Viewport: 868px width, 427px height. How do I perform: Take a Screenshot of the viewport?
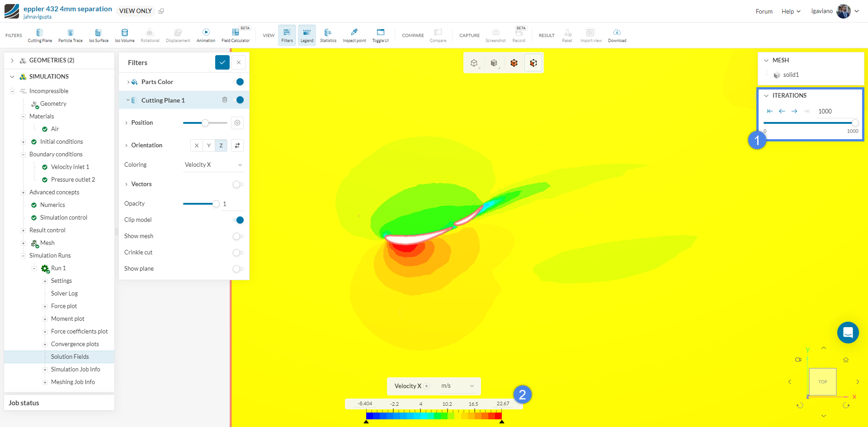point(495,35)
